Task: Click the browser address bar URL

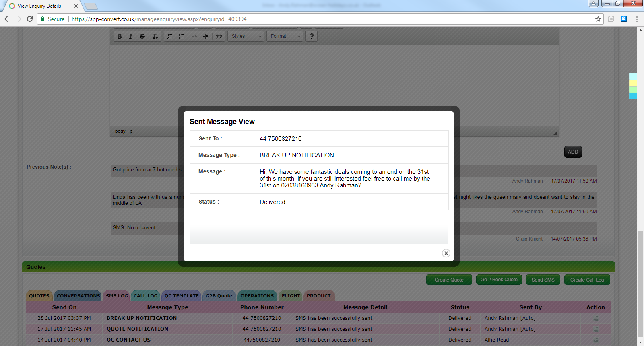Action: (159, 19)
